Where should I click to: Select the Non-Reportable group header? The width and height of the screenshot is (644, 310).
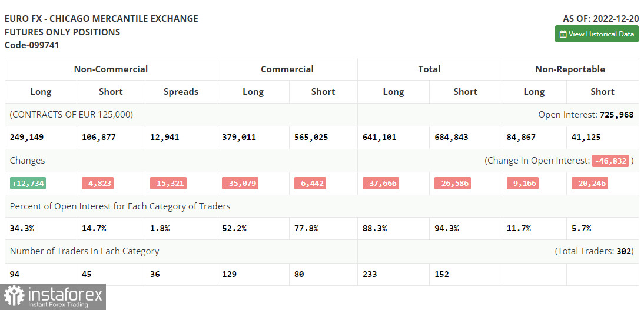click(x=570, y=69)
